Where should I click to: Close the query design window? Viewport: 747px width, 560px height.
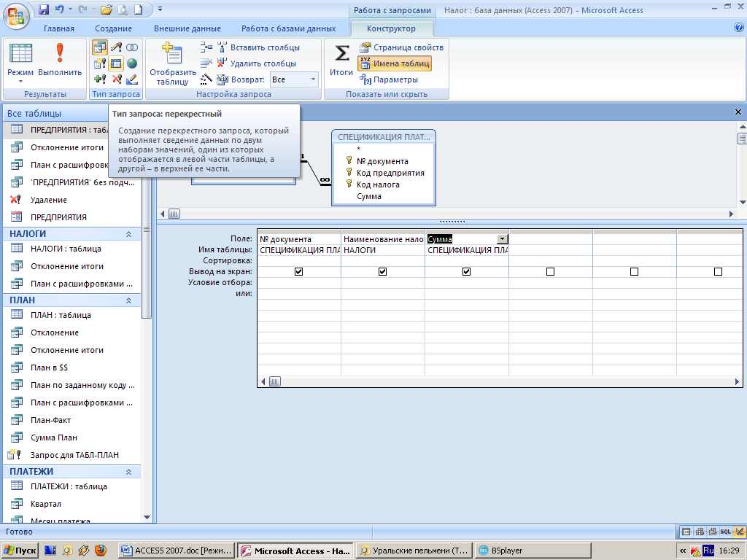(x=738, y=112)
